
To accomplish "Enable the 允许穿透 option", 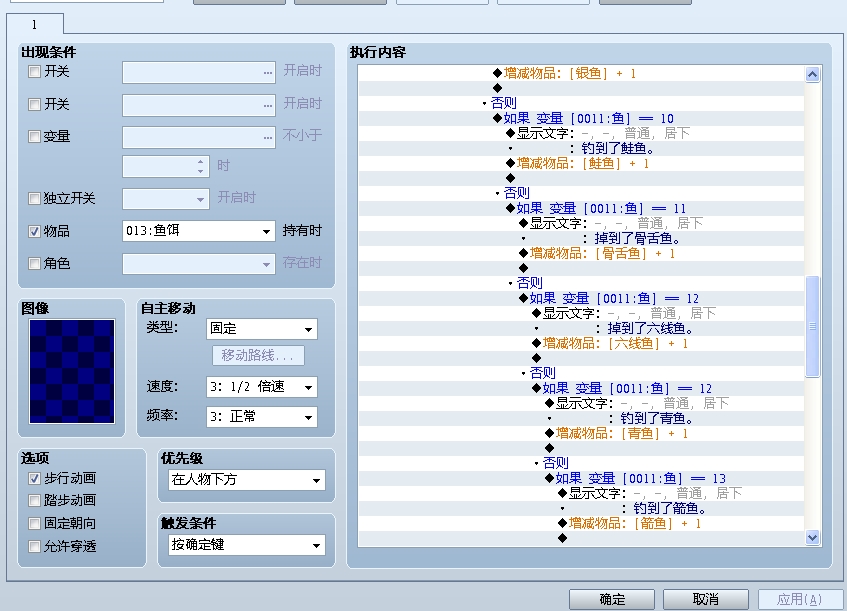I will [35, 547].
